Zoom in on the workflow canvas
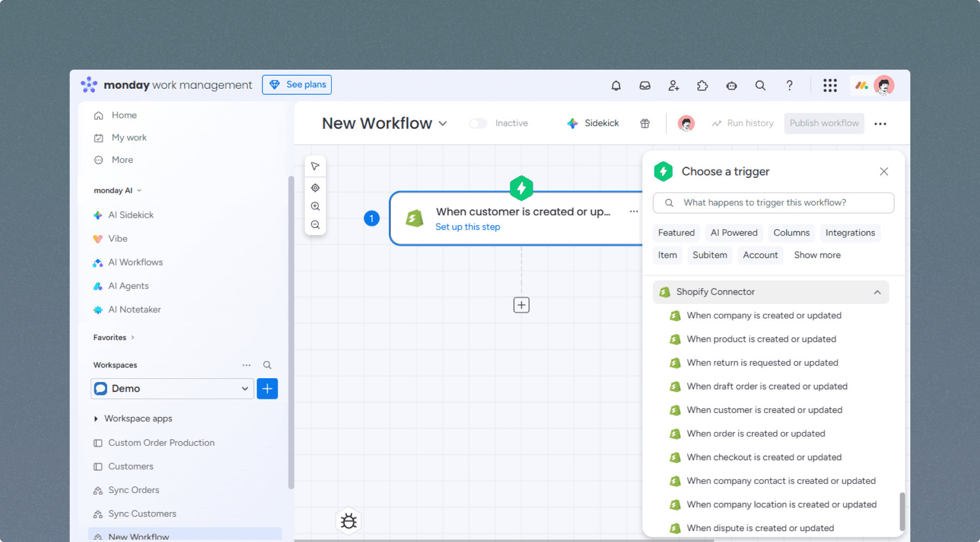The image size is (980, 542). [315, 206]
